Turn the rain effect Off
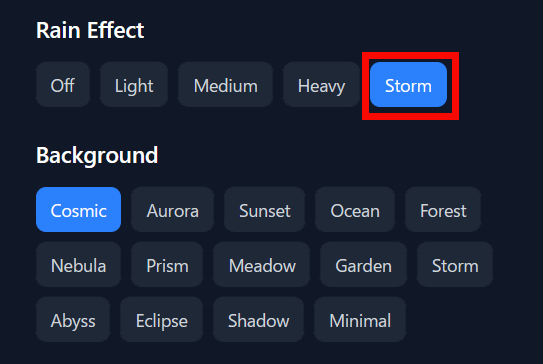Screen dimensions: 543x364 click(x=63, y=85)
